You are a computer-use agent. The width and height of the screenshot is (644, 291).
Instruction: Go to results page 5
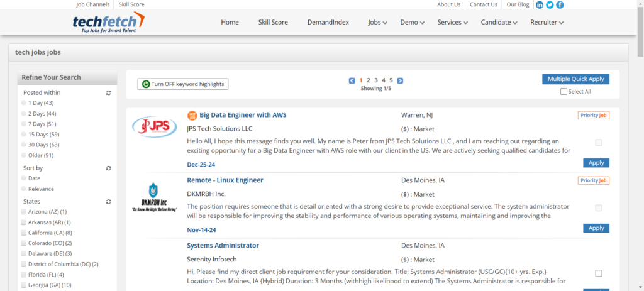391,80
